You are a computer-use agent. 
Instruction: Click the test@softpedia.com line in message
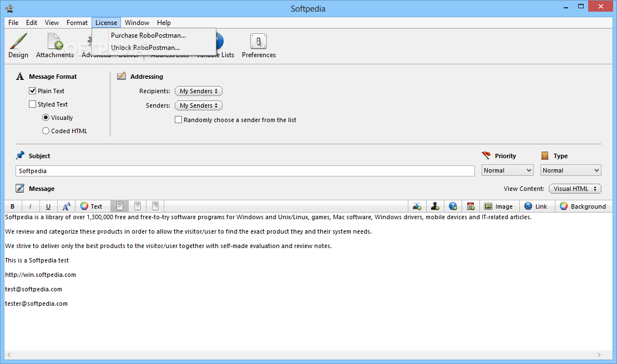[33, 289]
